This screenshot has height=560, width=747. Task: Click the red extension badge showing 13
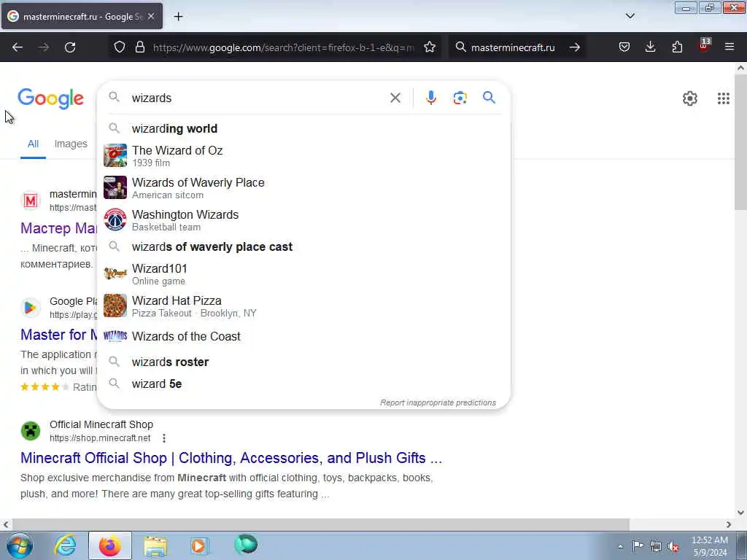tap(704, 46)
